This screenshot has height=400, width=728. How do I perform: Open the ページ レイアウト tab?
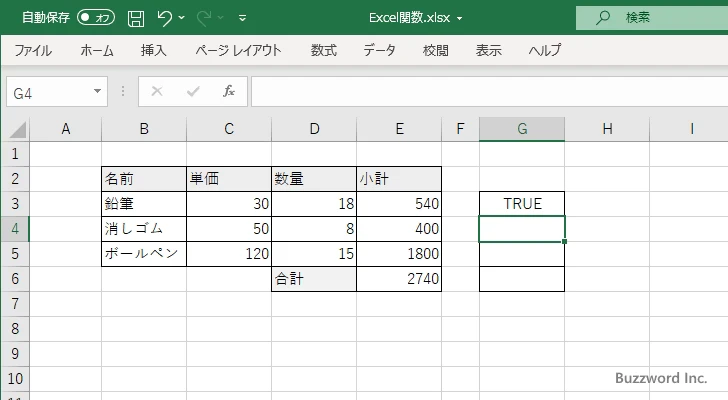pos(238,50)
